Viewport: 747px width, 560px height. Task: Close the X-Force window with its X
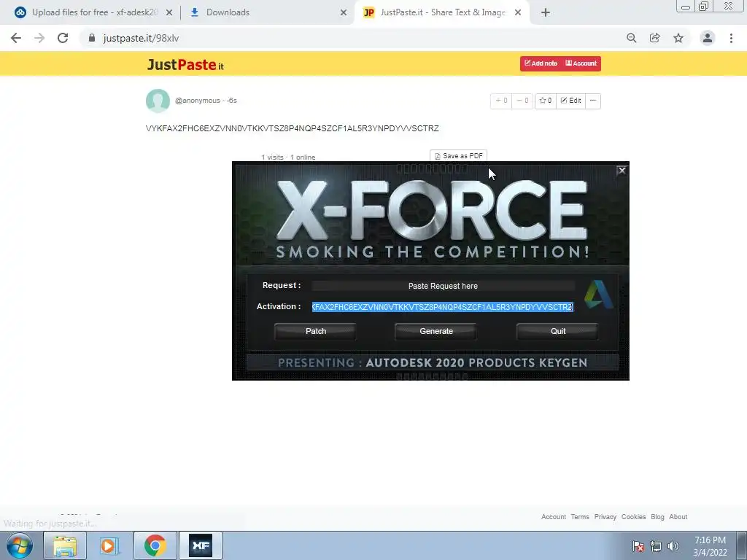tap(622, 171)
